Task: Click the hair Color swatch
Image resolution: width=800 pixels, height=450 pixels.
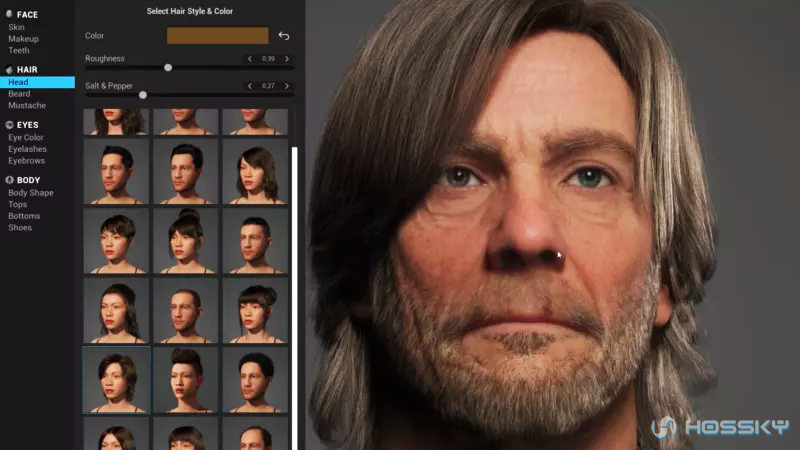Action: (x=218, y=36)
